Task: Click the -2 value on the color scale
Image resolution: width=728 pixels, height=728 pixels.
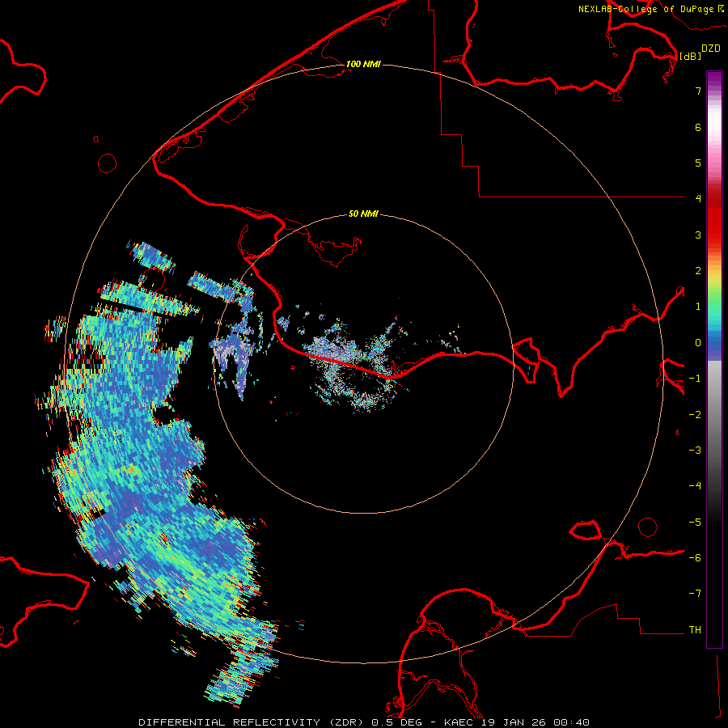Action: tap(695, 415)
